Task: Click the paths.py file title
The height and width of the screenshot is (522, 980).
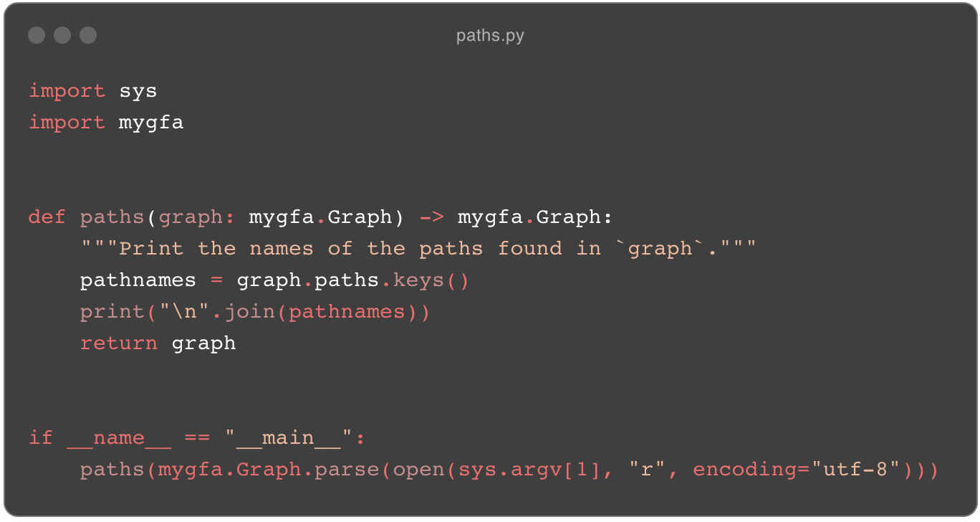Action: tap(490, 35)
